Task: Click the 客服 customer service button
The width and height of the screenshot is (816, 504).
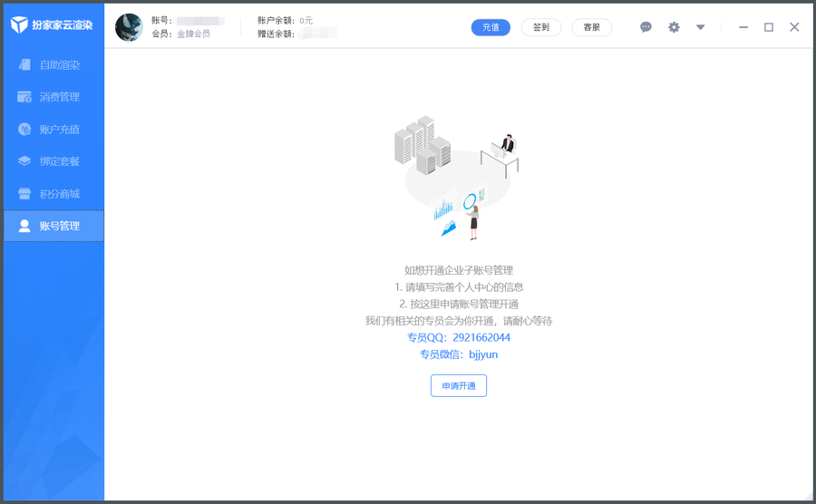Action: pos(592,27)
